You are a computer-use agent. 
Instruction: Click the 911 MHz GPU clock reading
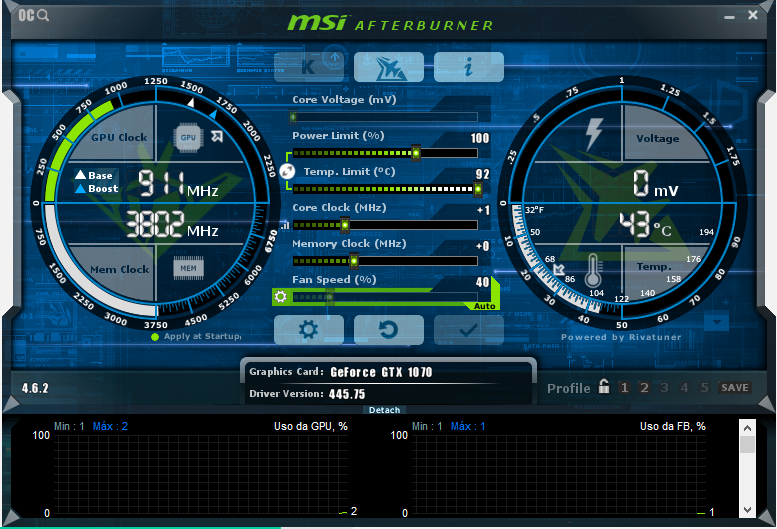pos(177,184)
